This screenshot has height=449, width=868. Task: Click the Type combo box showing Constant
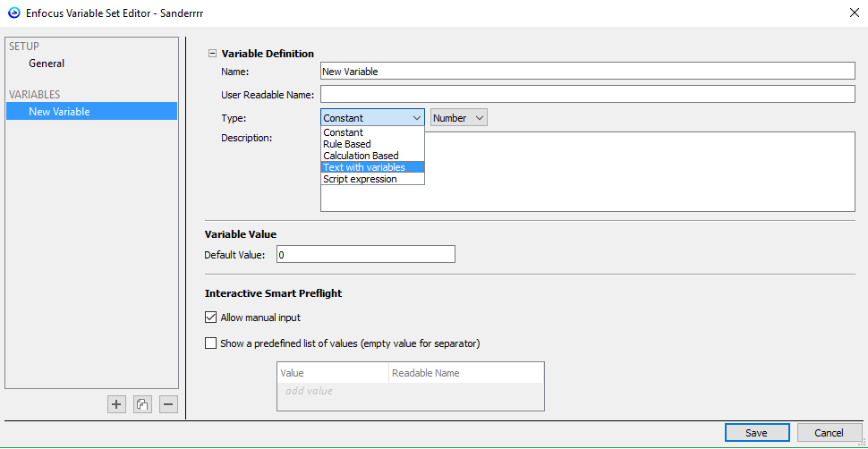tap(372, 118)
